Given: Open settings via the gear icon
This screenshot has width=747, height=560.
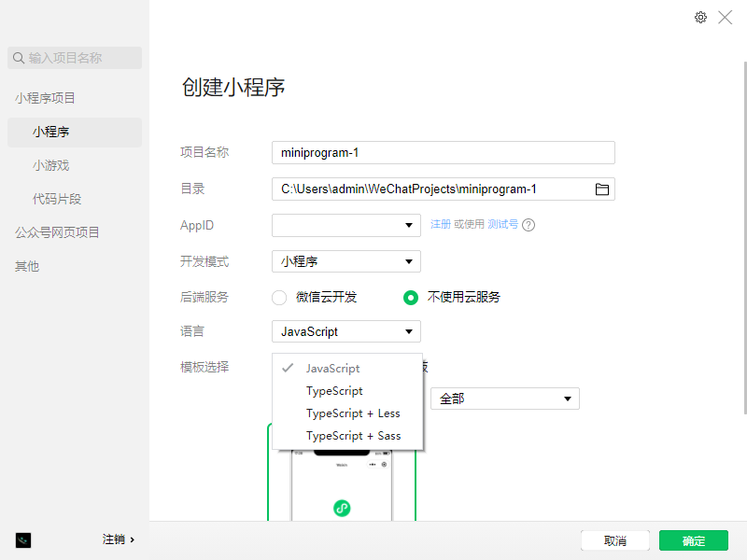Looking at the screenshot, I should point(700,18).
